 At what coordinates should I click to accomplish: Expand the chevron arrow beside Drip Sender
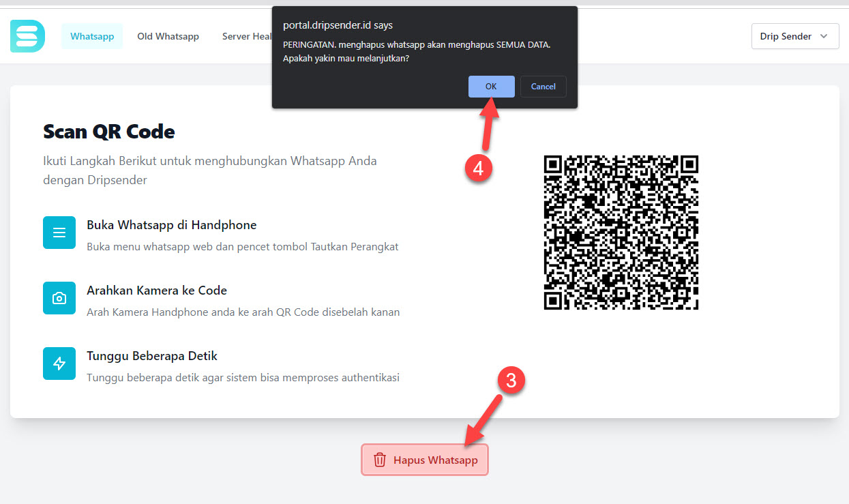pyautogui.click(x=824, y=36)
